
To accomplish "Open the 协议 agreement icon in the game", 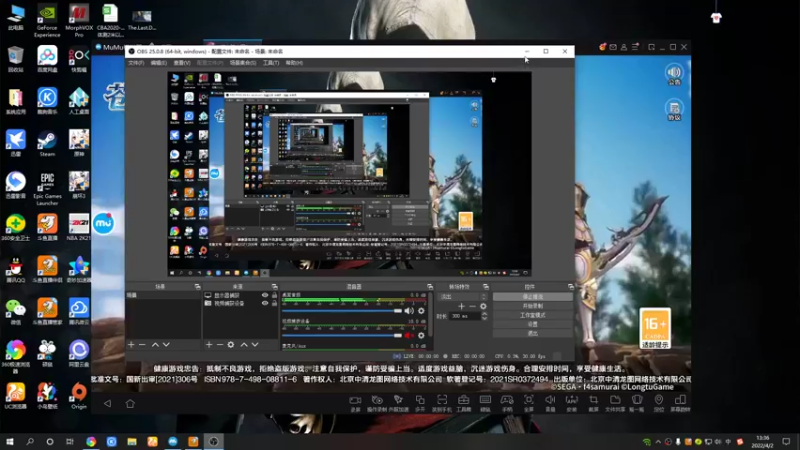I will [674, 110].
